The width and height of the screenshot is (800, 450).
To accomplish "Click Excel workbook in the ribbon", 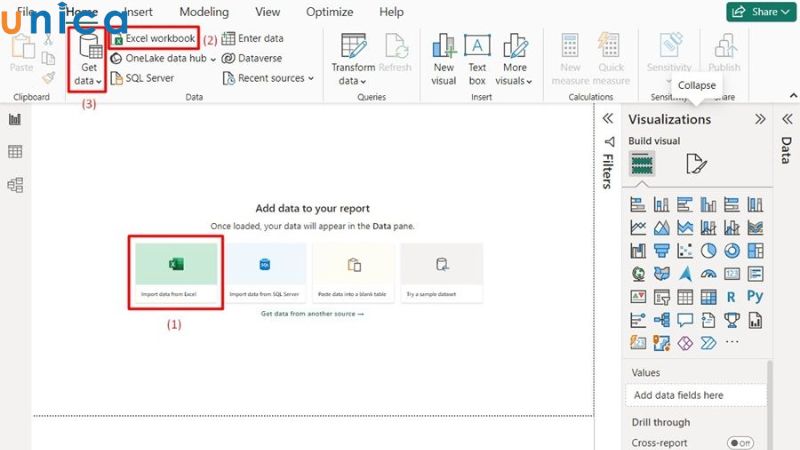I will click(154, 38).
